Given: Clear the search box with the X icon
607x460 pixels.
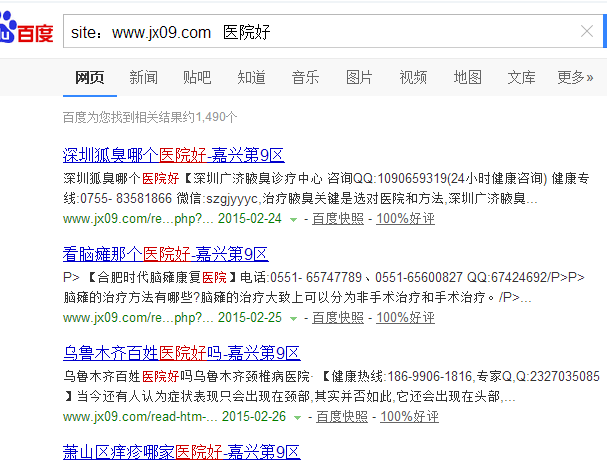Looking at the screenshot, I should pos(587,31).
